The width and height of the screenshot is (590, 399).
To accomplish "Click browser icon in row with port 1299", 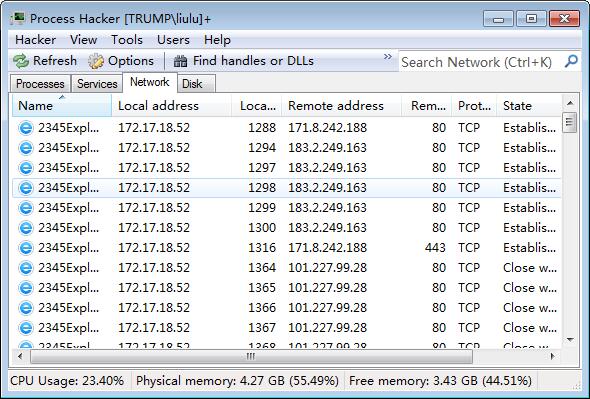I will [x=26, y=208].
